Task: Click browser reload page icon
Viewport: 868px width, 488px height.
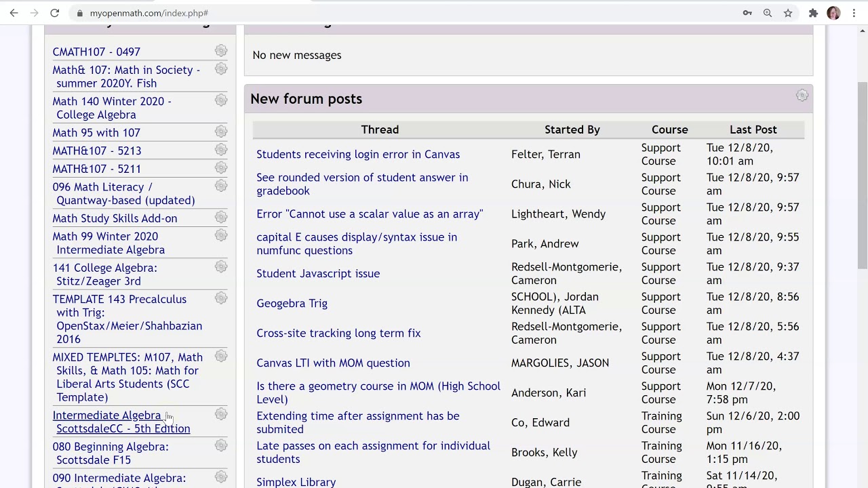Action: (54, 13)
